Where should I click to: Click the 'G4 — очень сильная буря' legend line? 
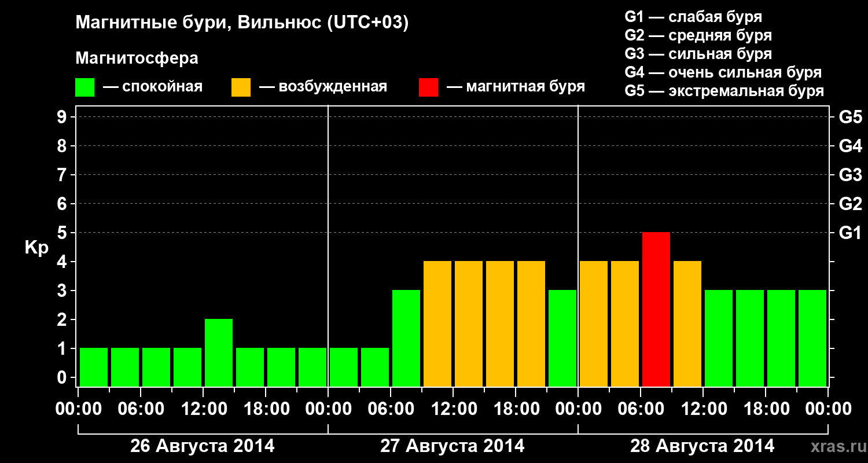[723, 72]
